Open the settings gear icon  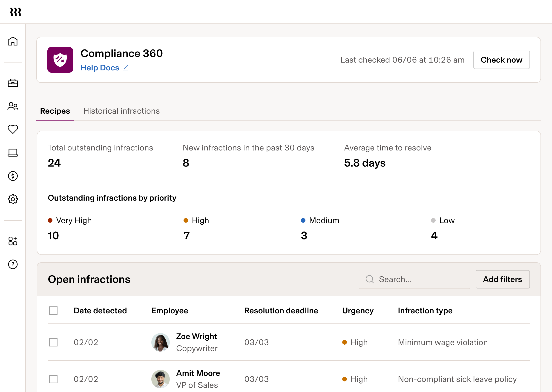click(x=13, y=199)
